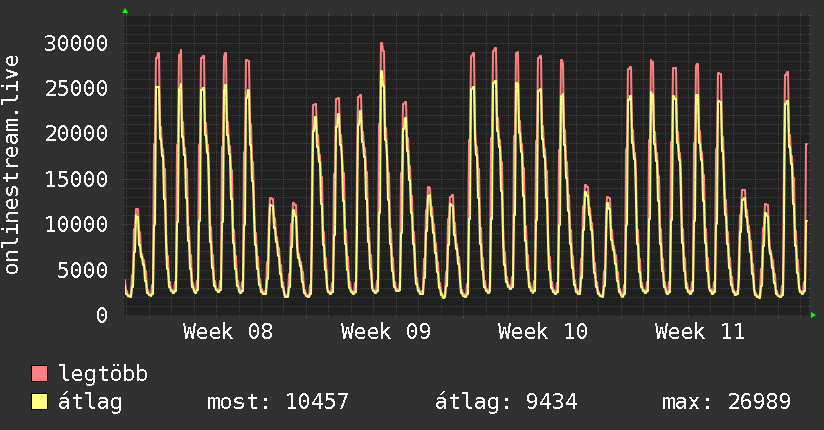Click the most: 10457 statistic
Viewport: 824px width, 430px height.
[x=278, y=402]
